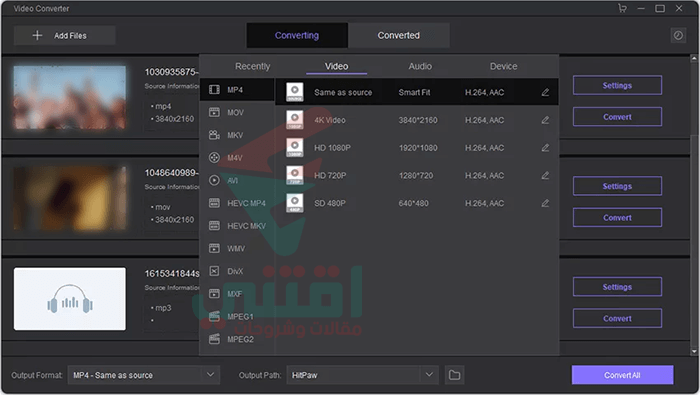Screen dimensions: 700x395
Task: Choose the SD 480P preset label
Action: (330, 203)
